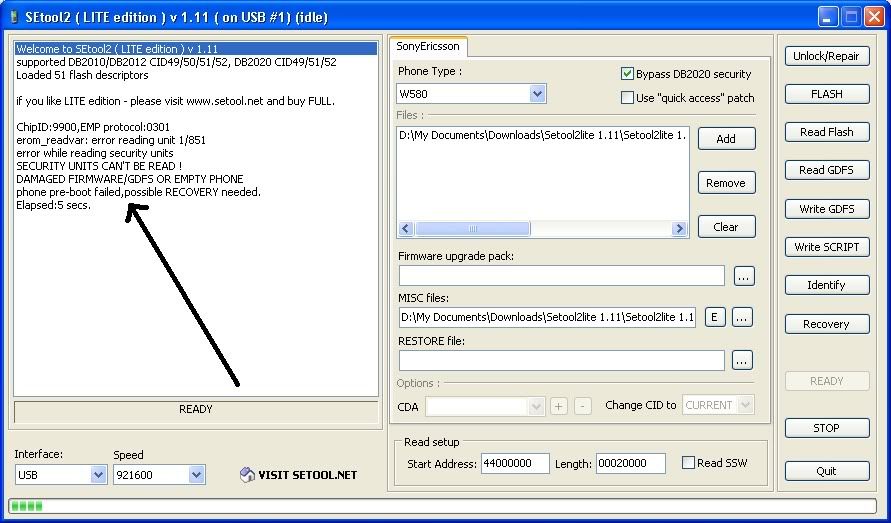The width and height of the screenshot is (891, 523).
Task: Click the MISC files path field
Action: (x=547, y=317)
